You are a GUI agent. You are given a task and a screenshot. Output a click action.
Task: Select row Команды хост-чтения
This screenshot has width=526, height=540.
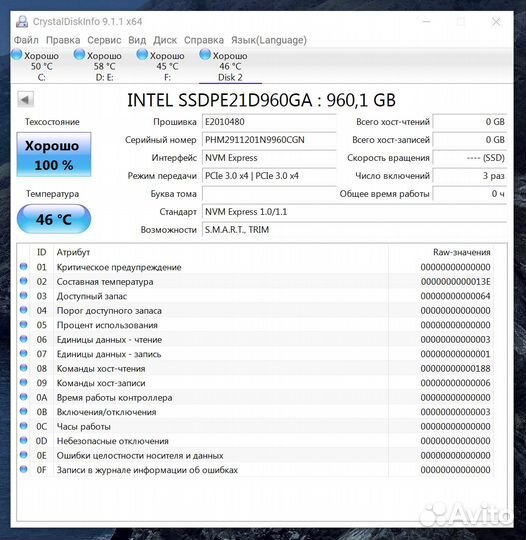255,368
